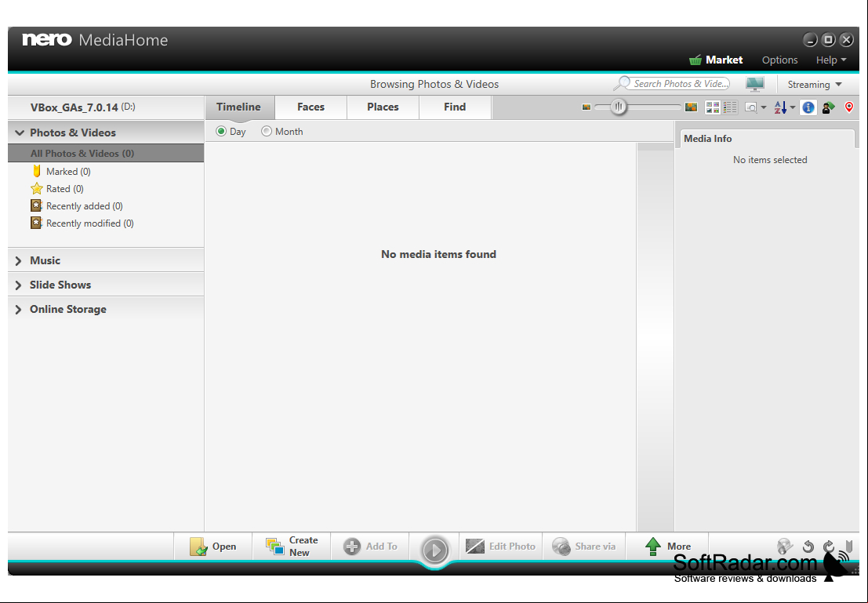Click the Market basket icon
Screen dimensions: 868x603
click(695, 60)
